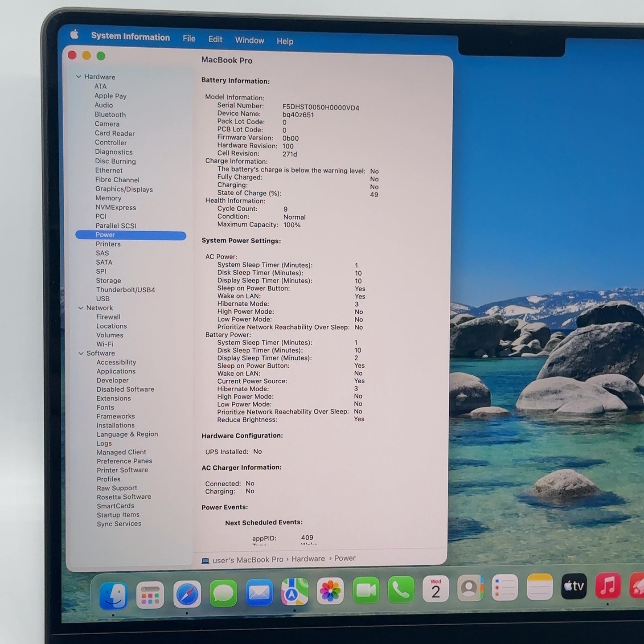This screenshot has height=644, width=644.
Task: Open the Edit menu
Action: tap(215, 39)
